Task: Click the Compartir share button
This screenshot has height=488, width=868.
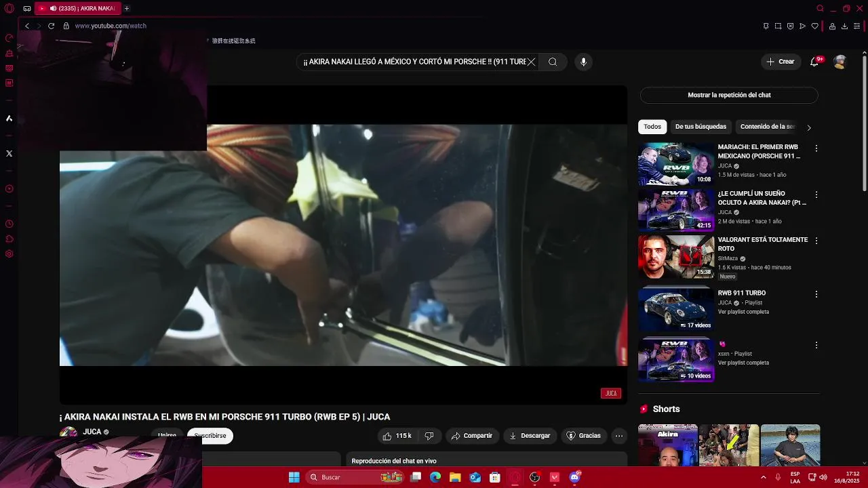Action: click(x=472, y=436)
